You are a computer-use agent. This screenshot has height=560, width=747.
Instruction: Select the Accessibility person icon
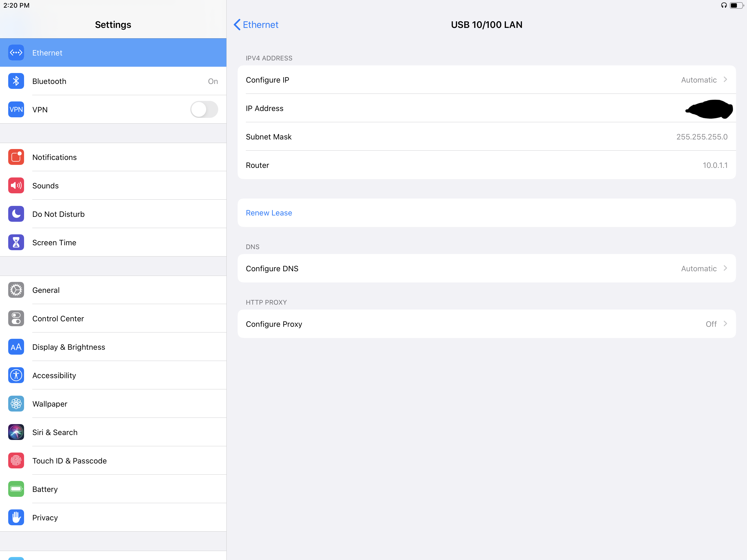click(x=16, y=375)
